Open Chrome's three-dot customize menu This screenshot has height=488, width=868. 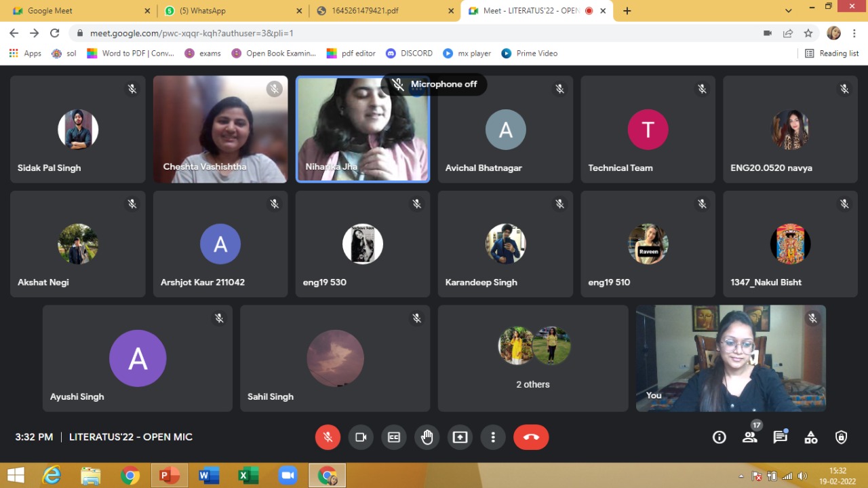point(854,33)
